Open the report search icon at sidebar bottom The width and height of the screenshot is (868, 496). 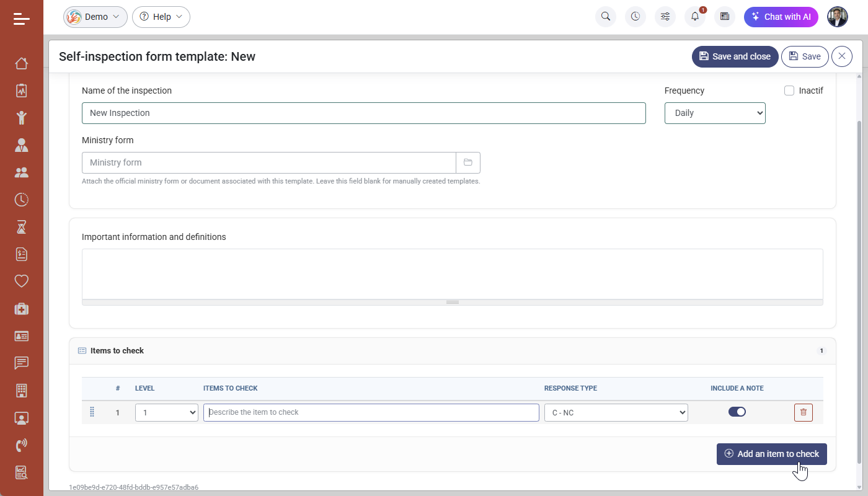22,472
